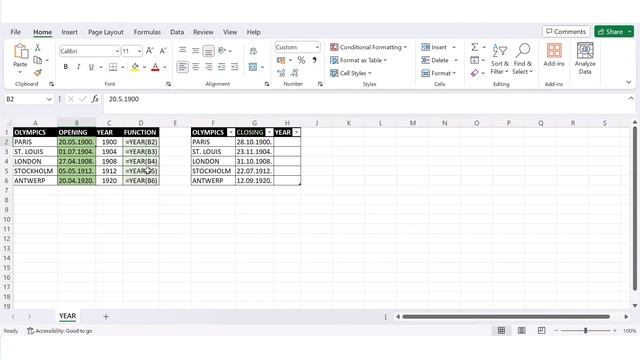Open the font name dropdown

pyautogui.click(x=117, y=51)
